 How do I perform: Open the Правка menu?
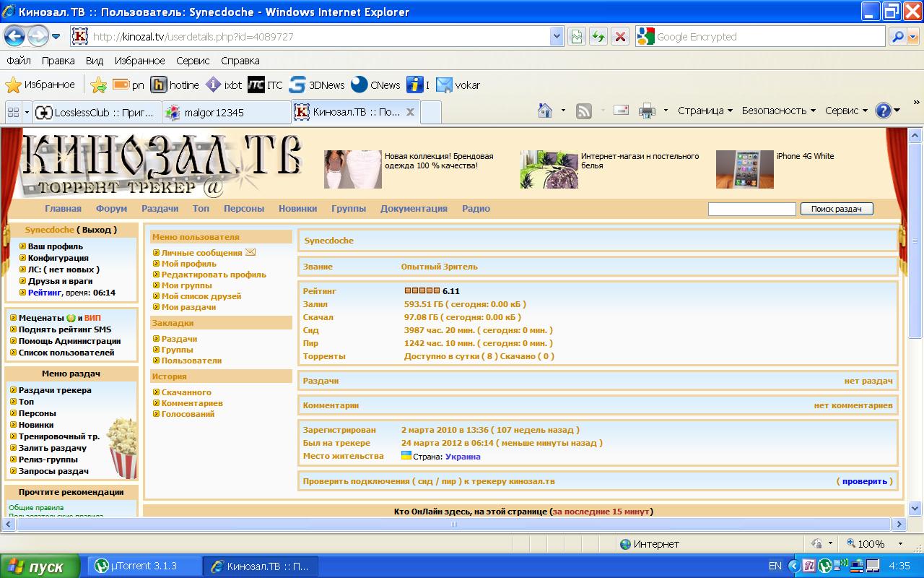click(58, 61)
